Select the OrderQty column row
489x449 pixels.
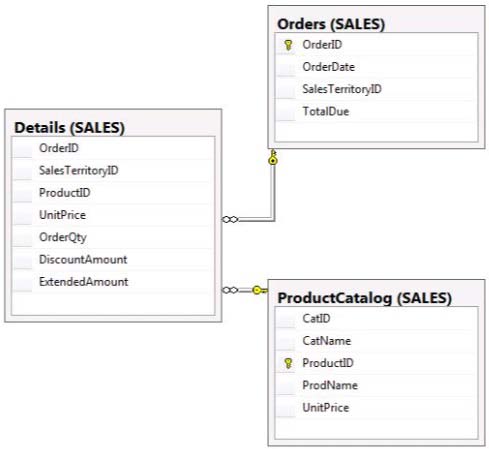point(113,237)
